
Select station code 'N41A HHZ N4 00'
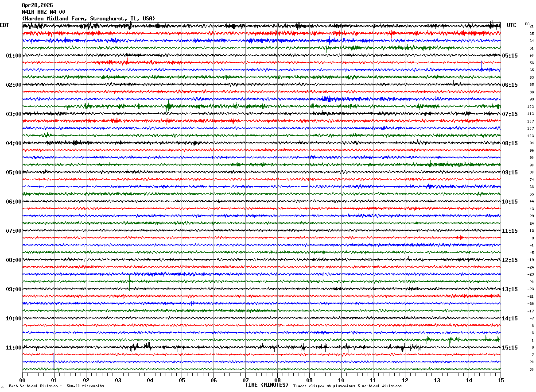pos(43,12)
